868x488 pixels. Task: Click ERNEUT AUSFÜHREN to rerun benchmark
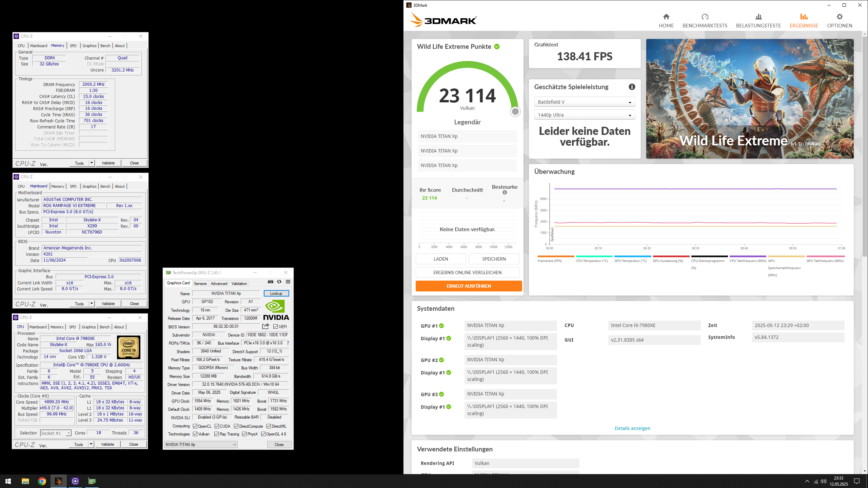tap(469, 286)
